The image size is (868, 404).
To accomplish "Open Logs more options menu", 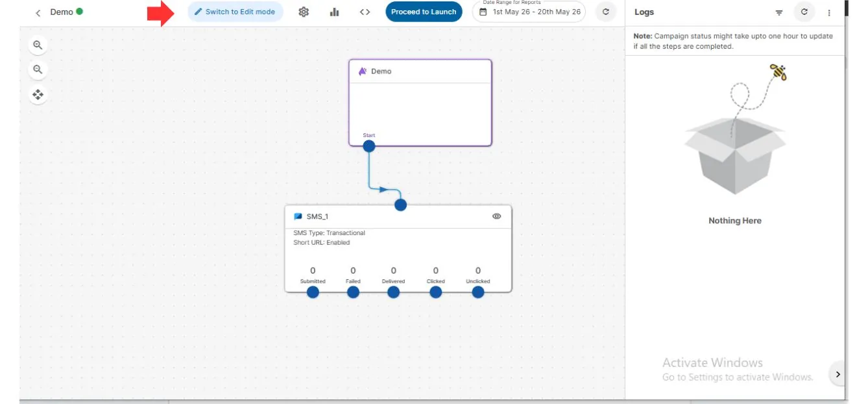I will click(x=829, y=12).
